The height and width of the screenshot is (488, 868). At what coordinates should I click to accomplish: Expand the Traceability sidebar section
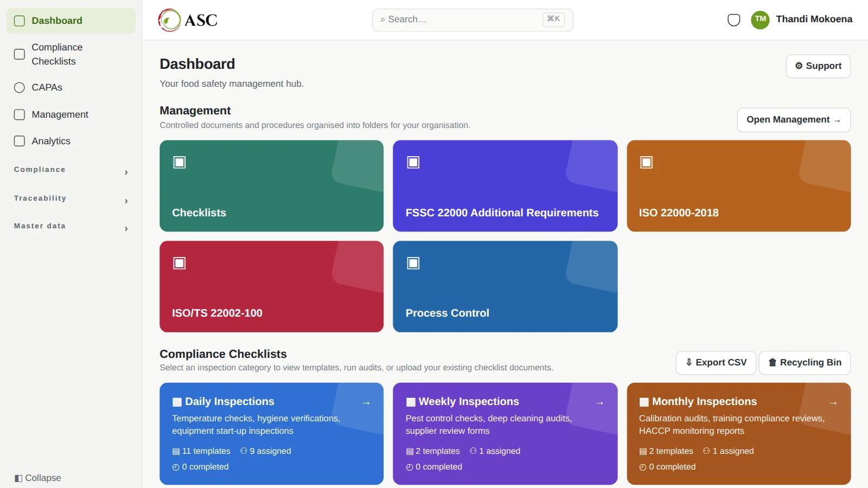coord(71,199)
